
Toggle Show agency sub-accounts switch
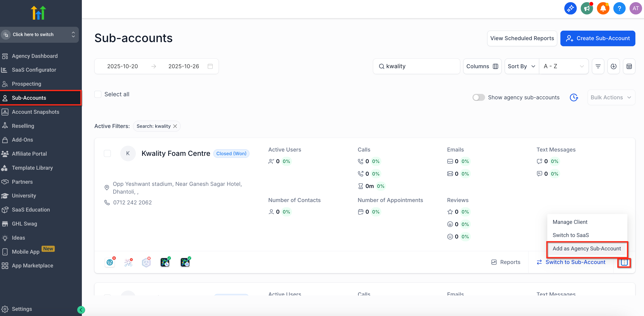pyautogui.click(x=479, y=97)
